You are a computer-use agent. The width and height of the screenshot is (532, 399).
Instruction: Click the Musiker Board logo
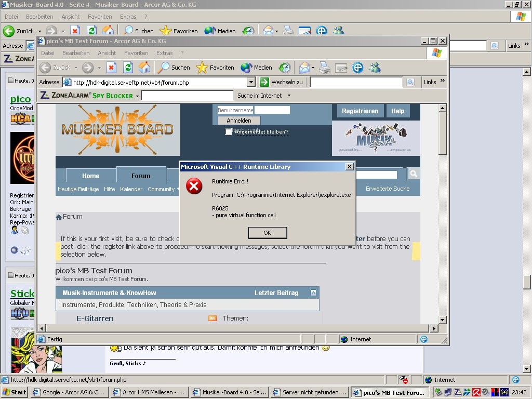118,129
